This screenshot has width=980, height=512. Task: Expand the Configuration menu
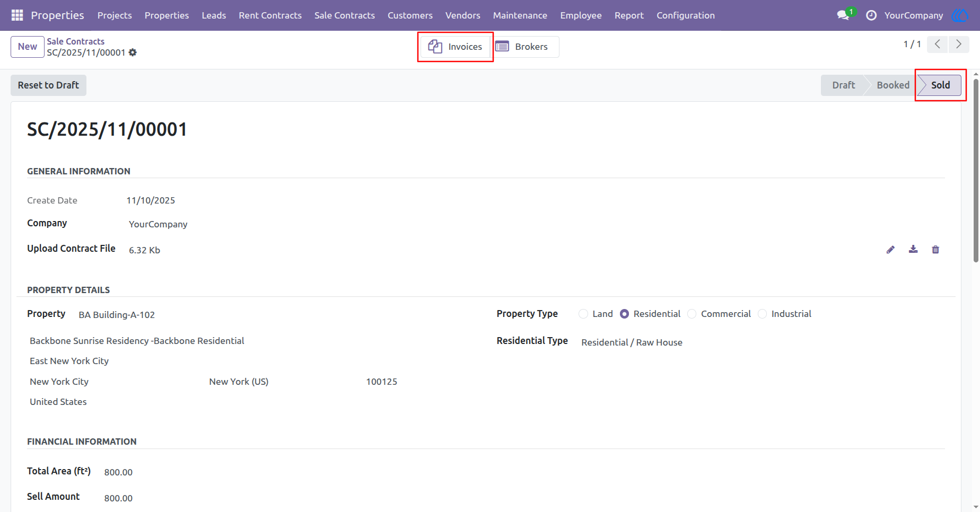(686, 15)
